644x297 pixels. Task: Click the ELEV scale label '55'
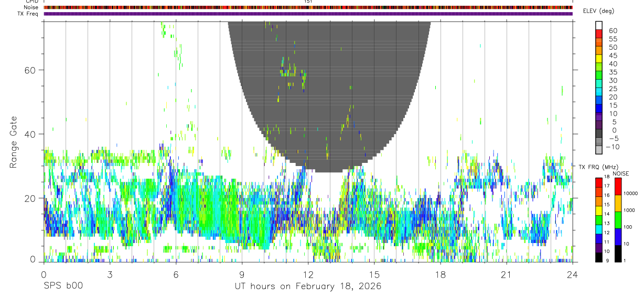pos(613,39)
